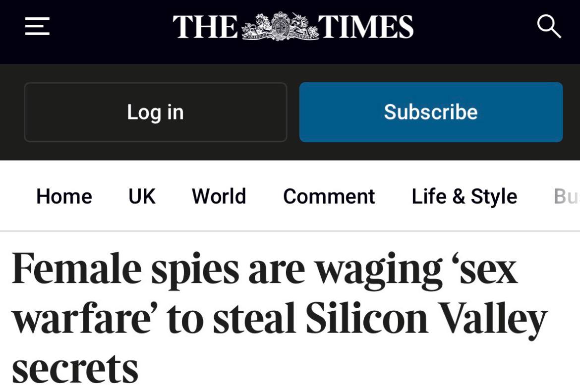The height and width of the screenshot is (392, 580).
Task: Select the Comment section tab
Action: (329, 196)
